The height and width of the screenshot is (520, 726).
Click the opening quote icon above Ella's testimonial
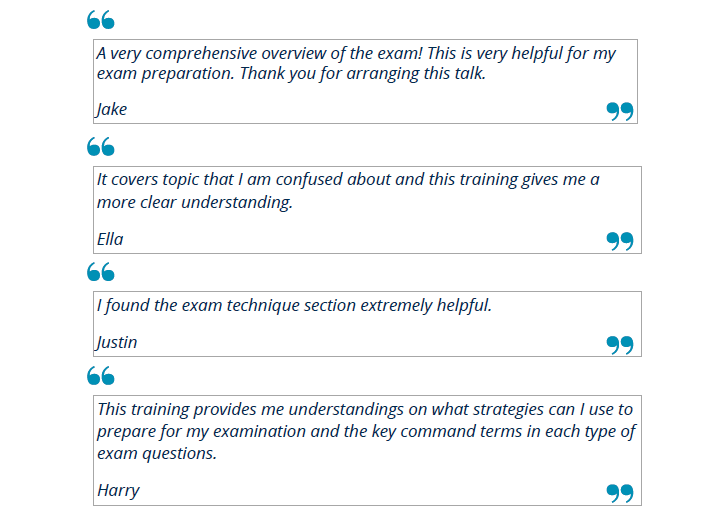[100, 147]
